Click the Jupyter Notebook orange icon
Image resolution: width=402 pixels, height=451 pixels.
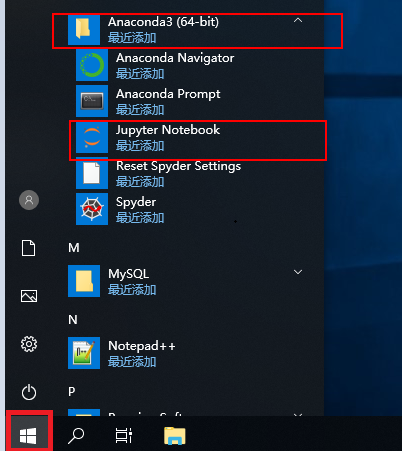pos(92,137)
